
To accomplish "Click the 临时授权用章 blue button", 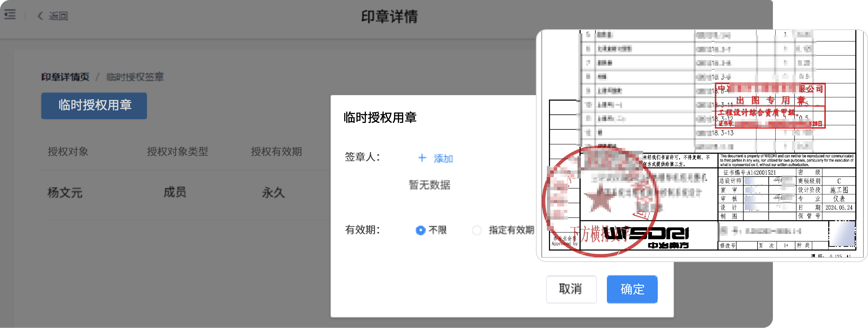I will coord(94,106).
